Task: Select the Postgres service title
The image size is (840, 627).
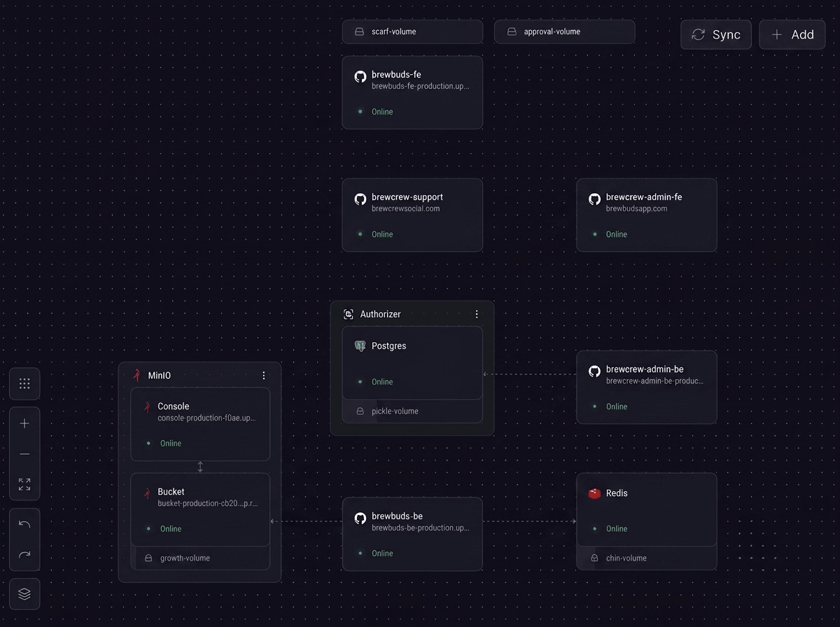Action: pos(389,346)
